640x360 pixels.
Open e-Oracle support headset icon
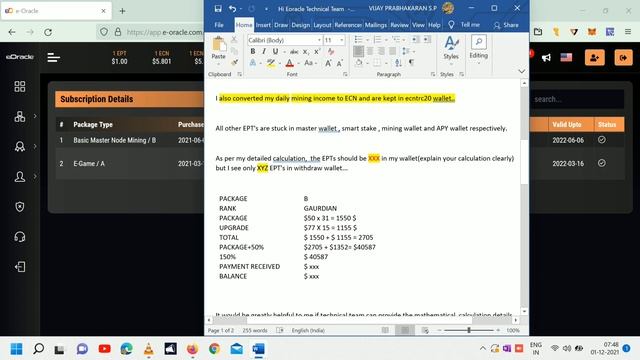pos(20,237)
